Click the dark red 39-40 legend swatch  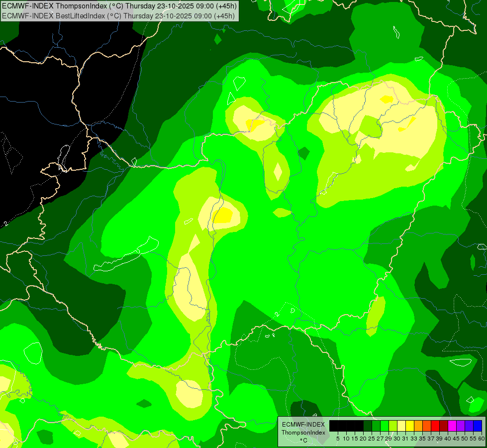point(444,426)
